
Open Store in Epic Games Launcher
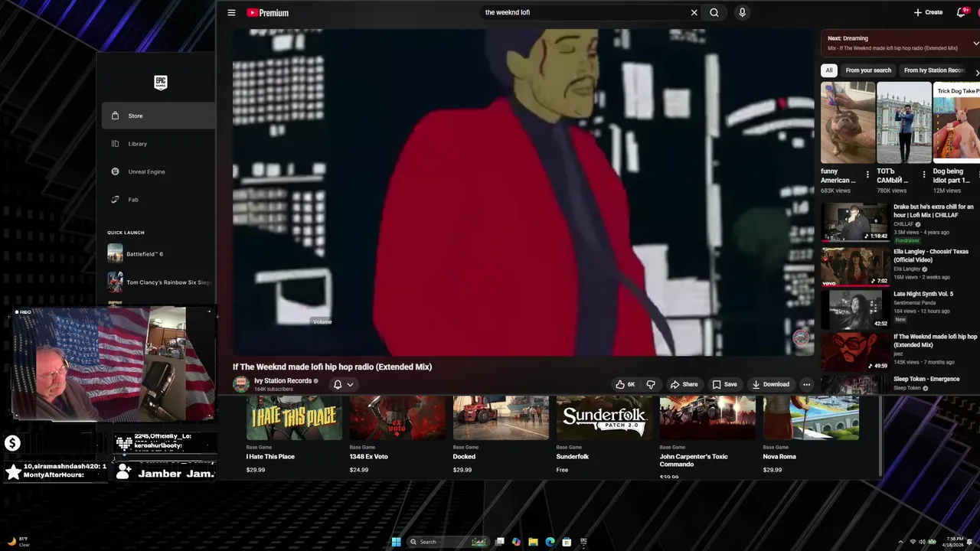[x=158, y=116]
